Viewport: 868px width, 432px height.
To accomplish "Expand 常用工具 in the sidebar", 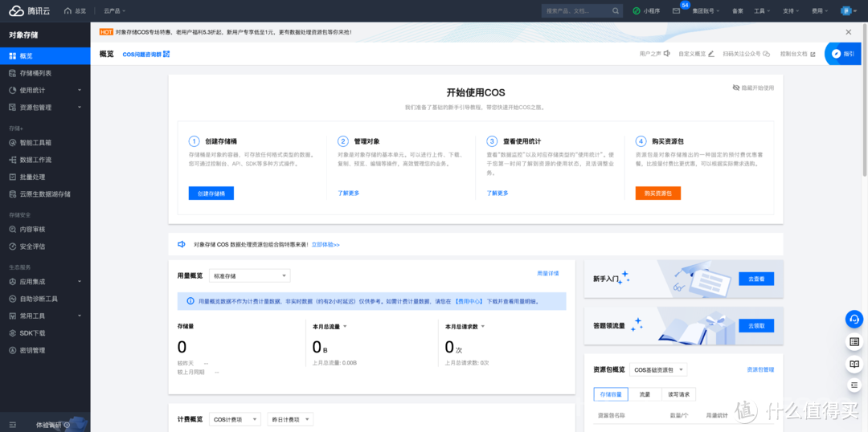I will point(45,316).
